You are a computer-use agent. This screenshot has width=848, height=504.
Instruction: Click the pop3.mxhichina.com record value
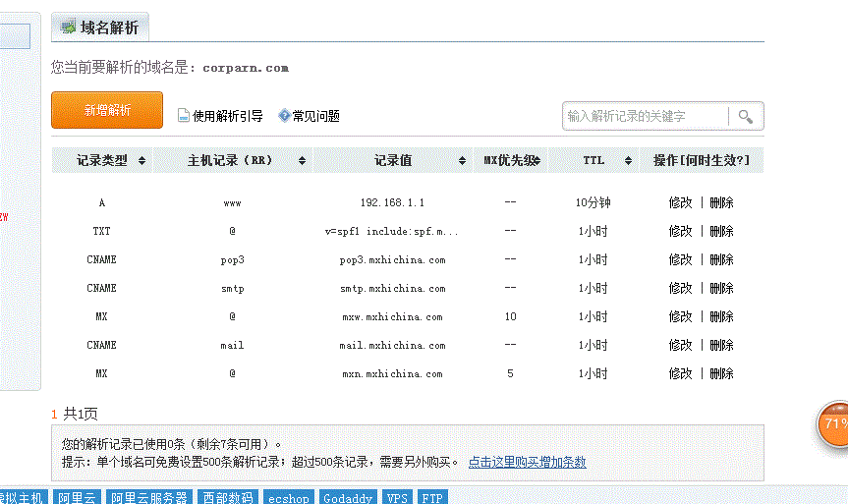point(393,260)
